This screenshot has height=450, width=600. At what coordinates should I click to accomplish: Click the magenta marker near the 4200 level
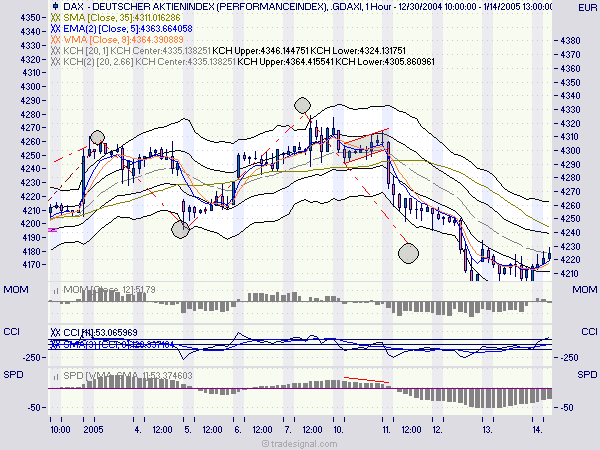(52, 230)
